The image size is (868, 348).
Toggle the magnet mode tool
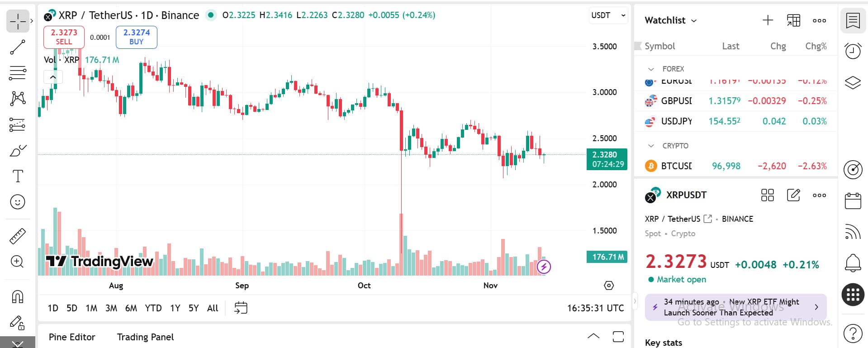[18, 297]
